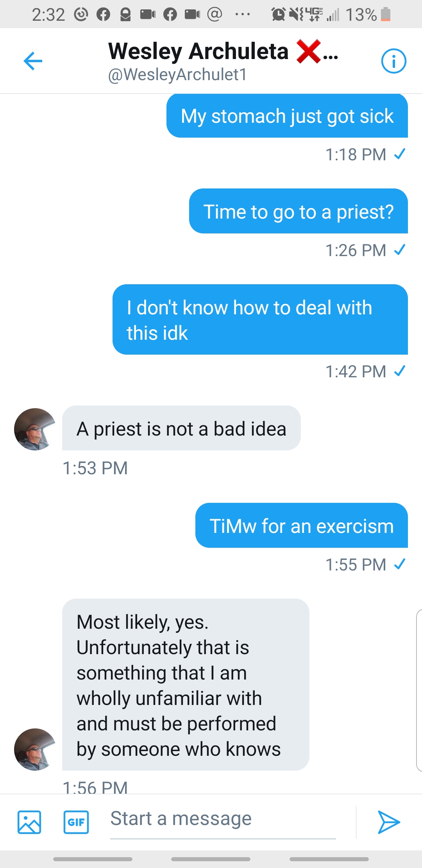This screenshot has width=422, height=868.
Task: Tap the back arrow
Action: click(33, 61)
